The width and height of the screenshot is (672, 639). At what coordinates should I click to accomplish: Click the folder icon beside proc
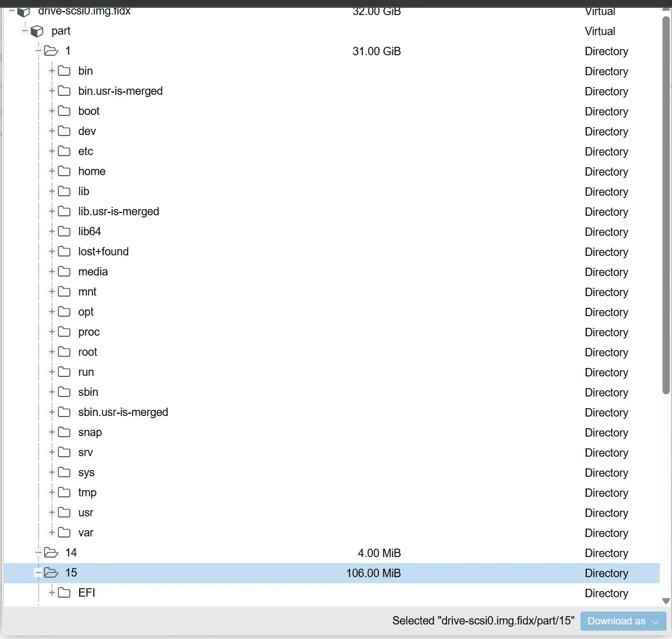[x=64, y=332]
